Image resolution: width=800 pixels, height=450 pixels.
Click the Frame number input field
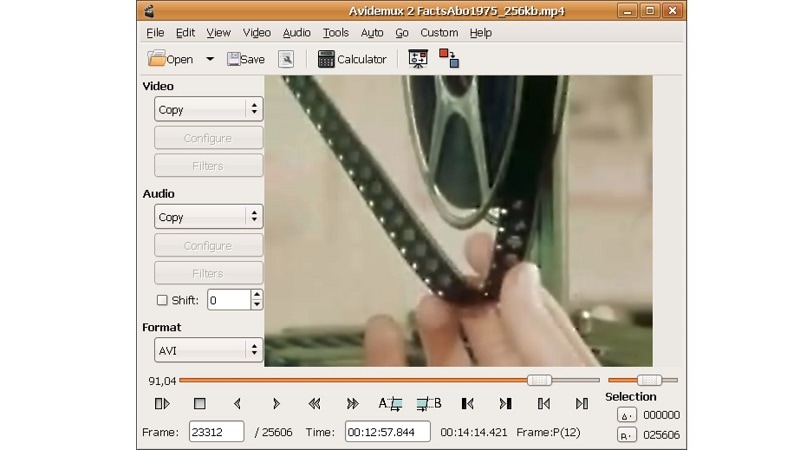216,432
